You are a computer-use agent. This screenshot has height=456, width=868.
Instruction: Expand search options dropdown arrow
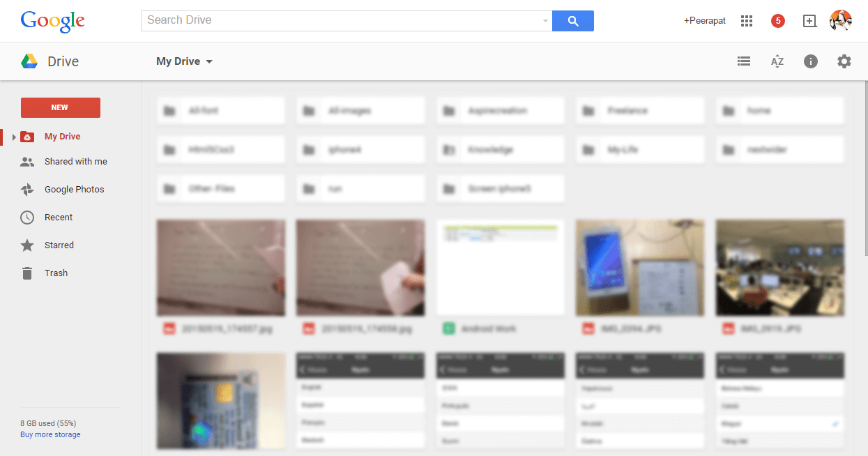pyautogui.click(x=545, y=21)
